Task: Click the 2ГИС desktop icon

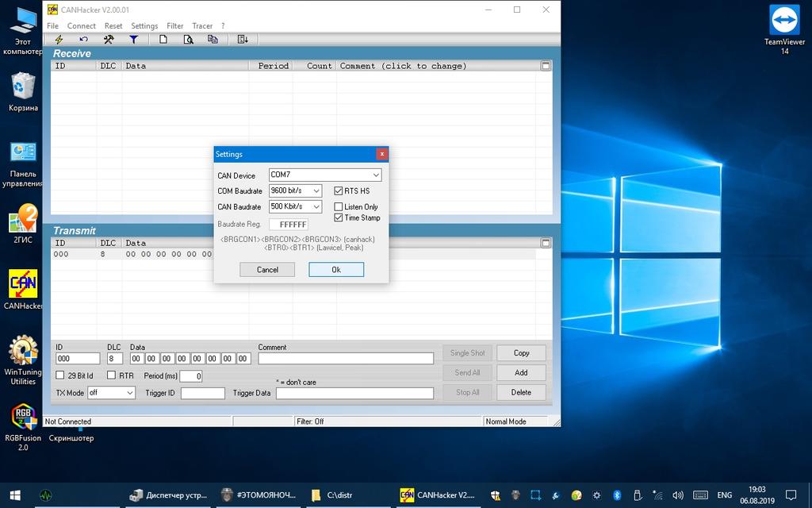Action: pos(24,224)
